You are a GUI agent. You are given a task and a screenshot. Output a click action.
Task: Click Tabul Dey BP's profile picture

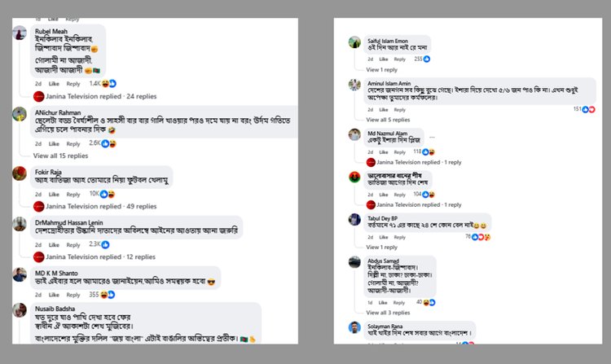(x=354, y=219)
